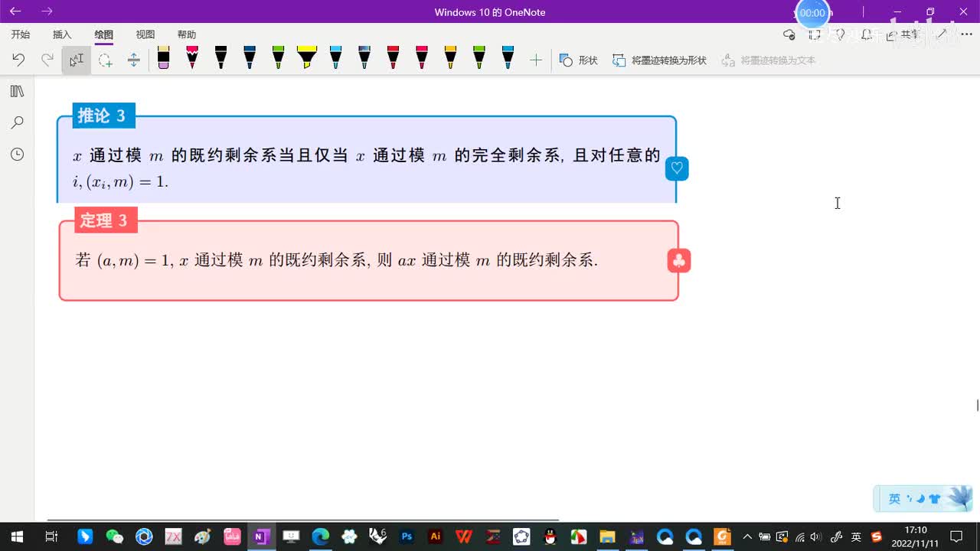Open File Explorer from taskbar
The width and height of the screenshot is (980, 551).
click(607, 536)
